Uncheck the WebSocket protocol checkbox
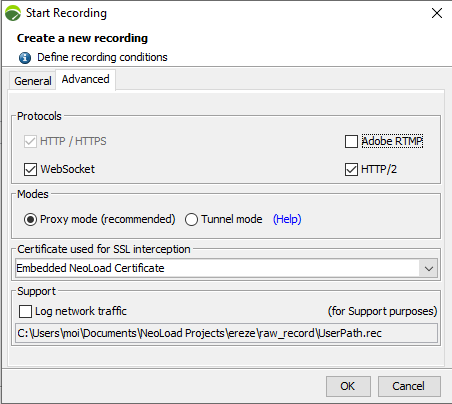This screenshot has height=404, width=452. [x=30, y=169]
